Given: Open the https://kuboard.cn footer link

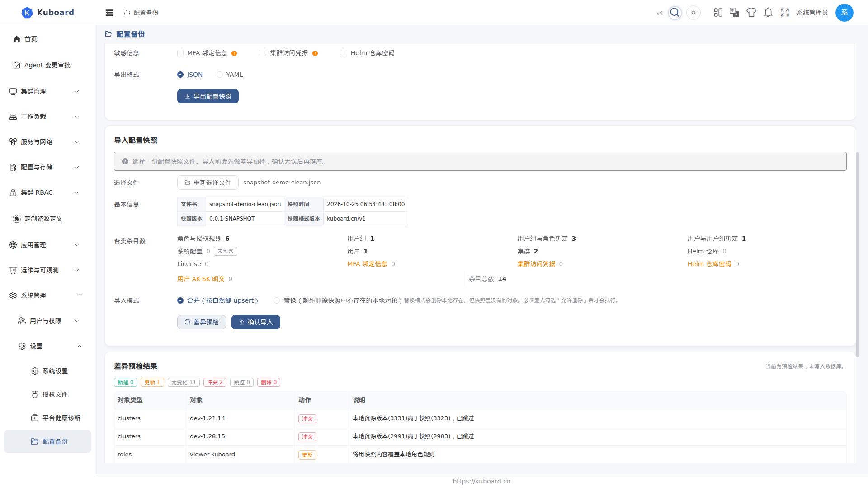Looking at the screenshot, I should point(481,481).
